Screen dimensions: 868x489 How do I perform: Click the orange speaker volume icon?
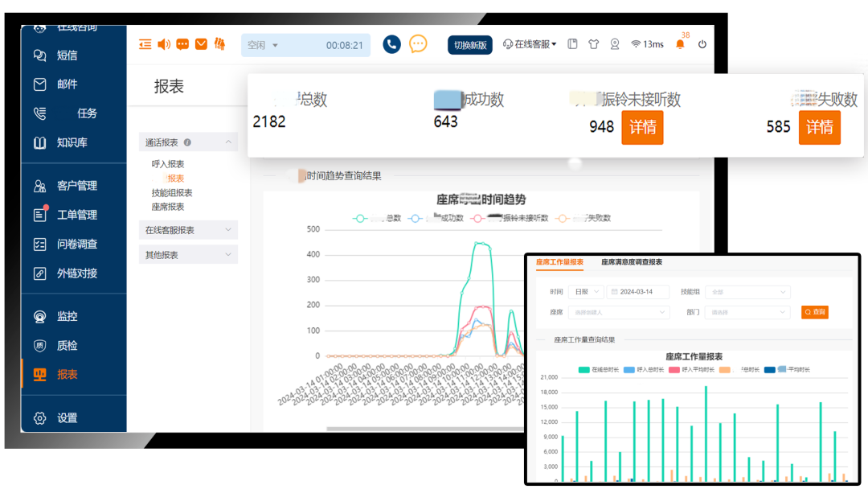(x=164, y=44)
